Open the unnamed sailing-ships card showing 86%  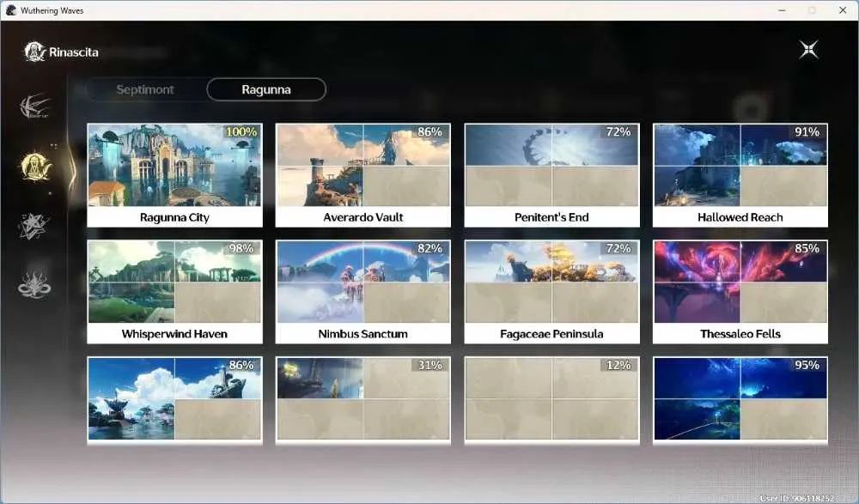pos(174,400)
